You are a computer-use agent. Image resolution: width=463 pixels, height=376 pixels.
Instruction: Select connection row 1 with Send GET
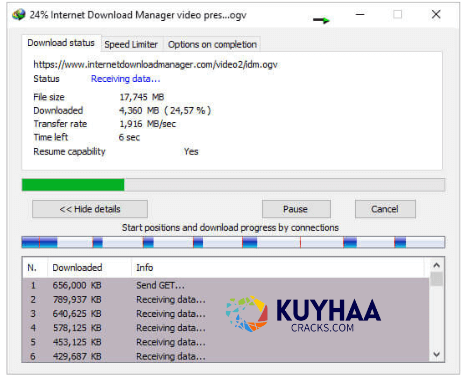(x=226, y=285)
